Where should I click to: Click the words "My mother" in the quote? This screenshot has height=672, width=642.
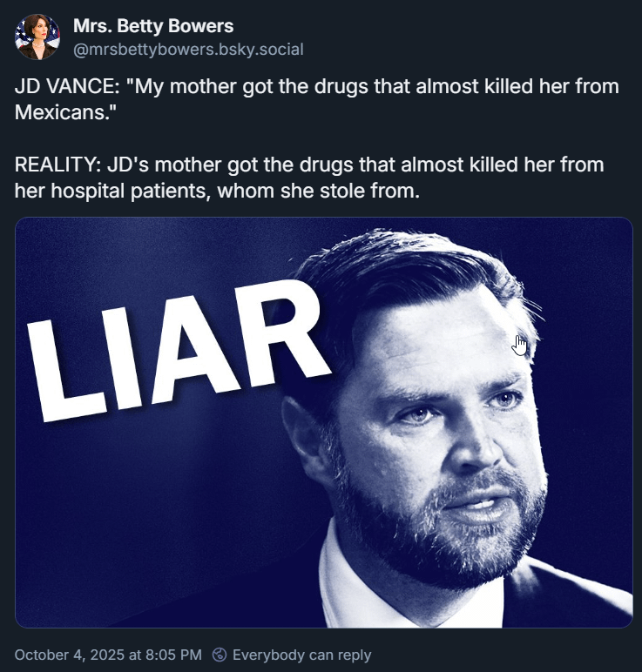183,87
